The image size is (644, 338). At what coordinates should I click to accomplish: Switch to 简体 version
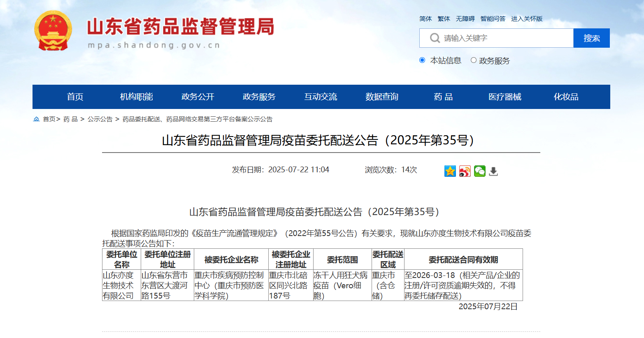pos(425,19)
